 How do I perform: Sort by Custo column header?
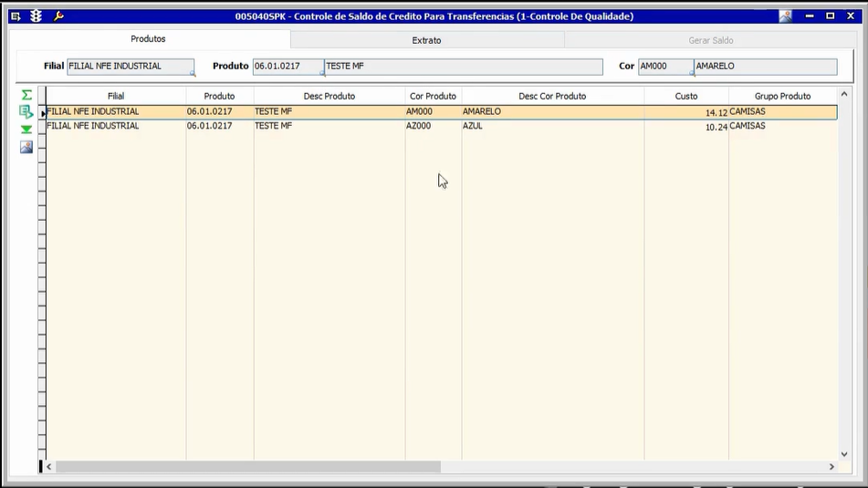tap(686, 96)
